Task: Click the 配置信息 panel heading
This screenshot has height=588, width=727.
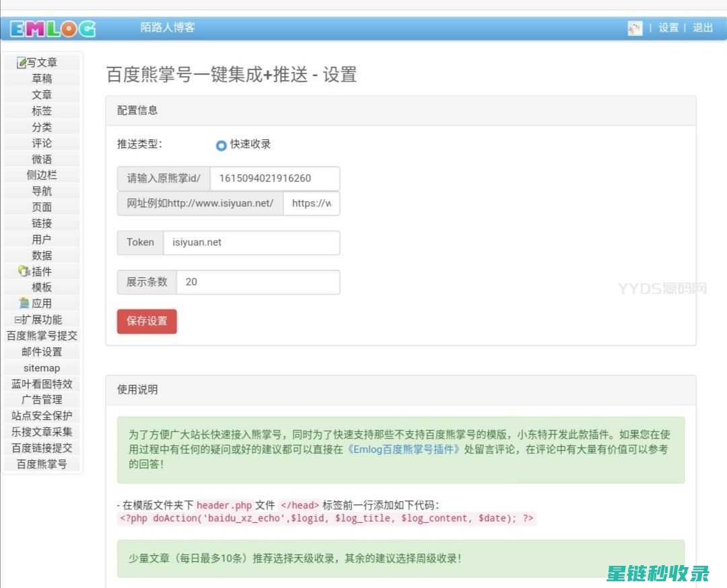Action: click(137, 110)
